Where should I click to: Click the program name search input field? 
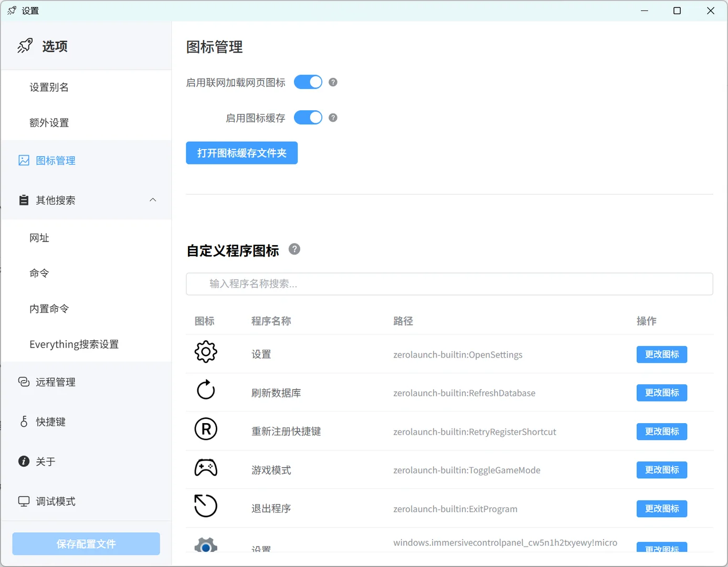[x=449, y=284]
